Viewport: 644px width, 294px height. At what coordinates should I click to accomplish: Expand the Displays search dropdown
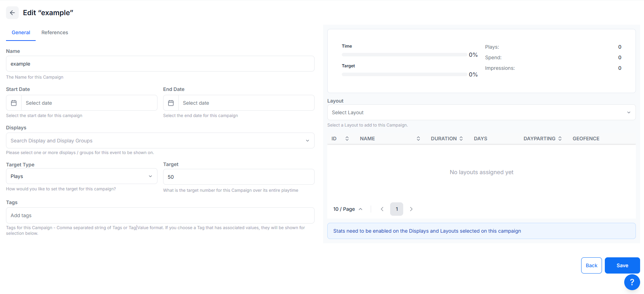coord(160,141)
